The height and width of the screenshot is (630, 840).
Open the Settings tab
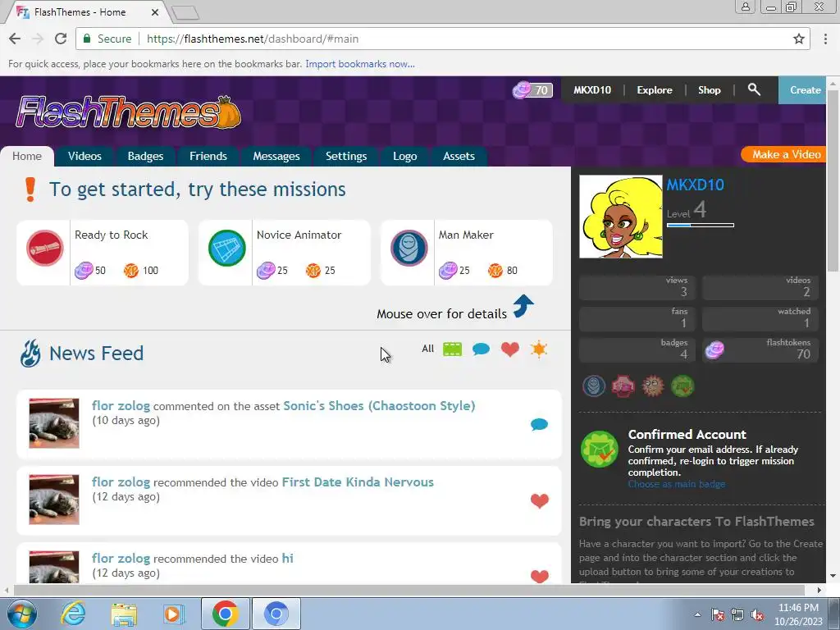tap(346, 156)
